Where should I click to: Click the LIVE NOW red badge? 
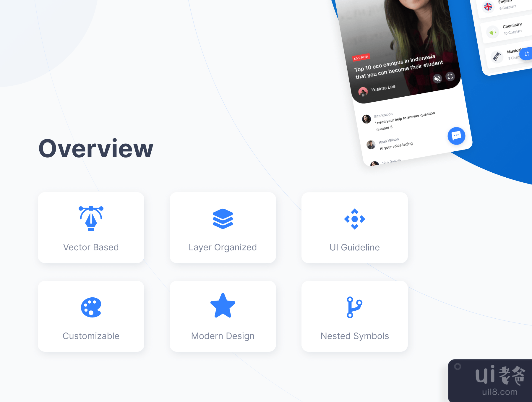pyautogui.click(x=361, y=57)
